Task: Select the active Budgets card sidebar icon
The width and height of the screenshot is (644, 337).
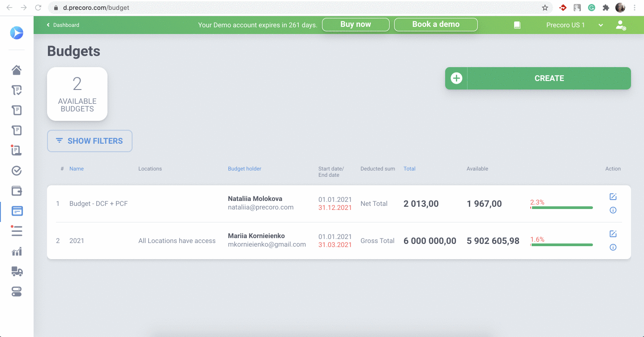Action: tap(17, 211)
